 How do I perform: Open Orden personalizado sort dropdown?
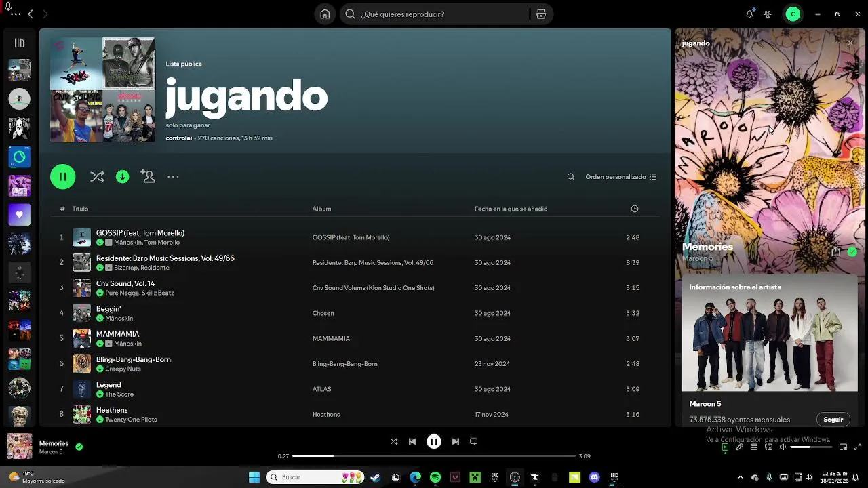620,177
